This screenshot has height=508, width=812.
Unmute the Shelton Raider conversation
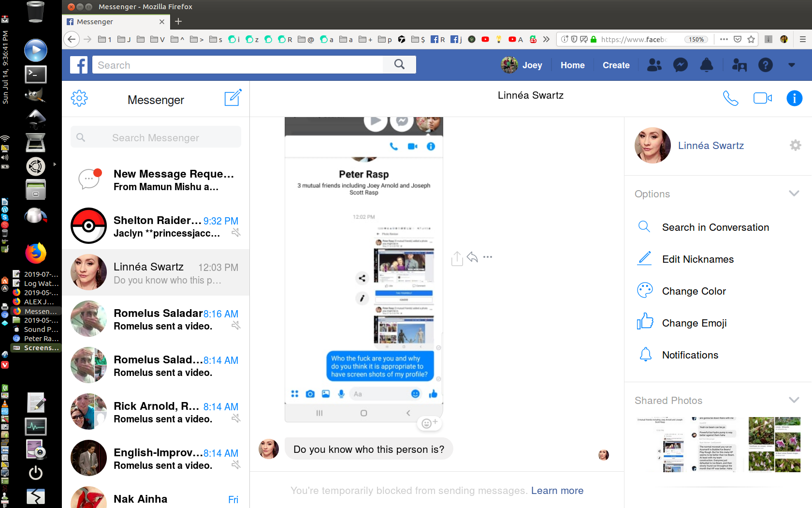(236, 233)
